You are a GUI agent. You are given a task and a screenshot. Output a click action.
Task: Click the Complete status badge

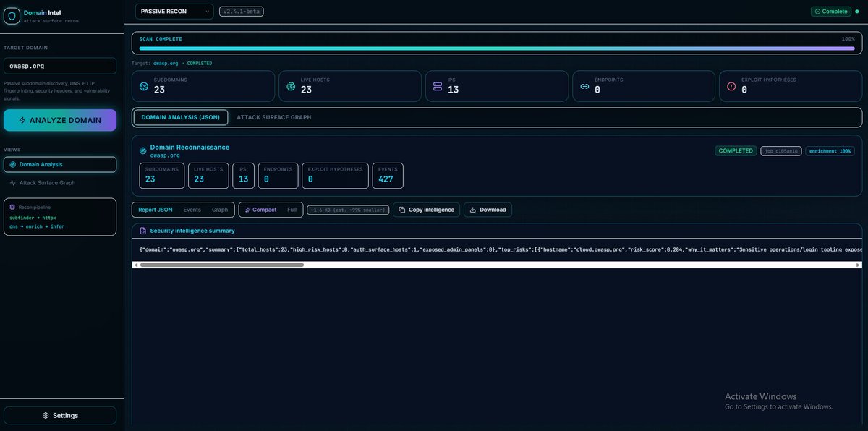tap(832, 11)
